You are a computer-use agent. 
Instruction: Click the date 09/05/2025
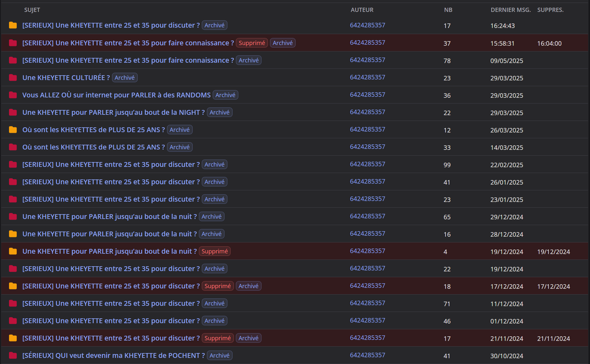[507, 61]
